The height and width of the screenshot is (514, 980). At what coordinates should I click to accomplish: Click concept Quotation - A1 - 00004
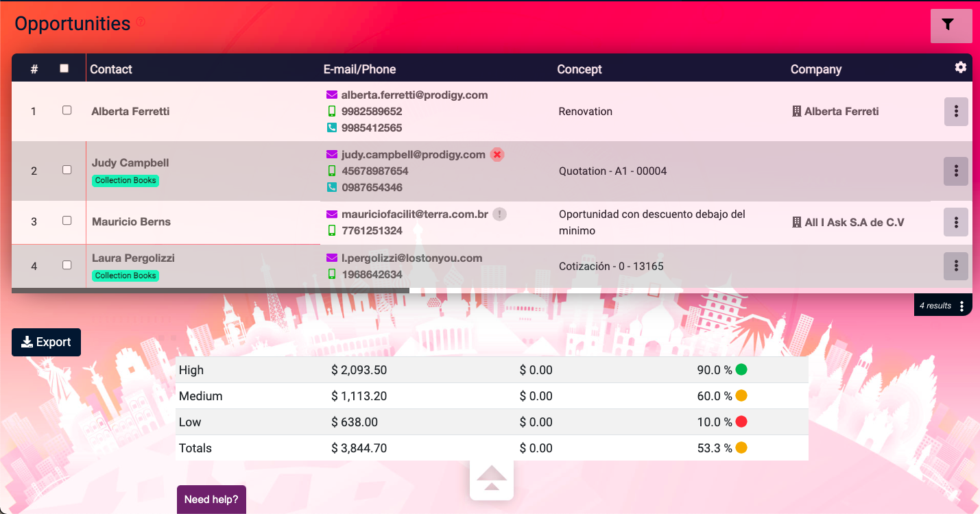point(613,171)
